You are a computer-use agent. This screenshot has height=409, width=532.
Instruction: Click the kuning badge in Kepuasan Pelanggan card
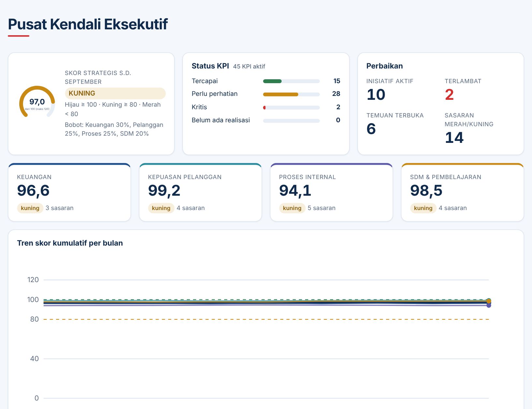click(161, 208)
